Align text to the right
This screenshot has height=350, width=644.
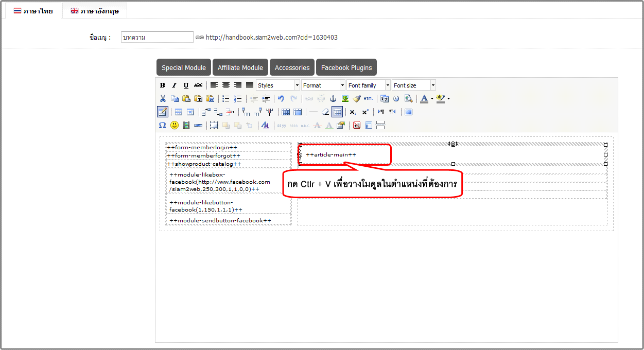point(238,85)
